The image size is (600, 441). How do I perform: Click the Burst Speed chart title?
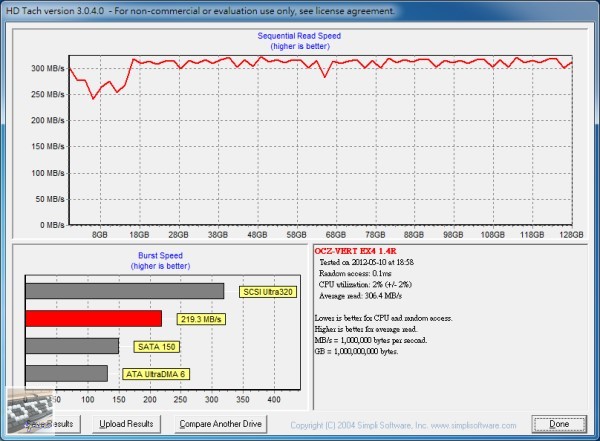coord(160,256)
